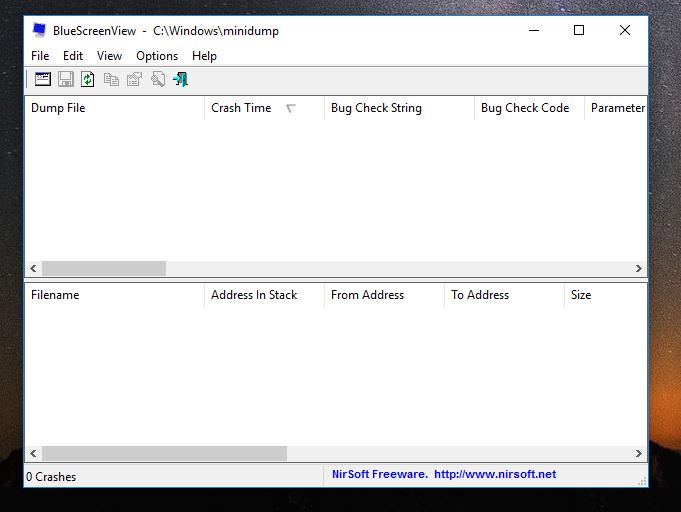Click the Copy Selected Items toolbar icon
Image resolution: width=681 pixels, height=512 pixels.
click(111, 79)
